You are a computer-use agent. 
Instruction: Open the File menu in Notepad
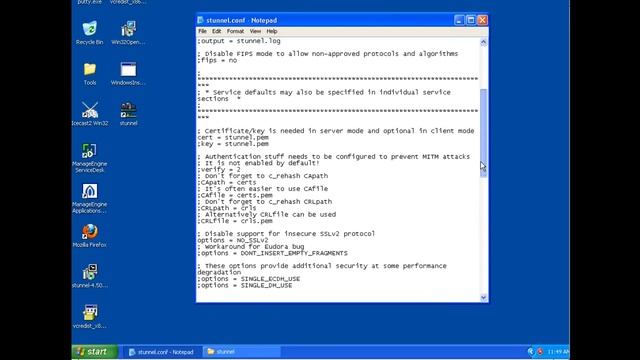[202, 31]
